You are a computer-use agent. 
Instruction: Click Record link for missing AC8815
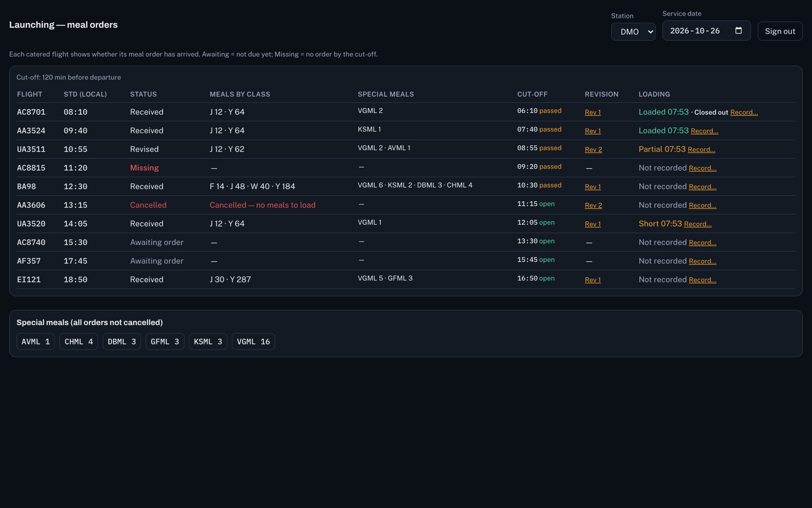[702, 168]
